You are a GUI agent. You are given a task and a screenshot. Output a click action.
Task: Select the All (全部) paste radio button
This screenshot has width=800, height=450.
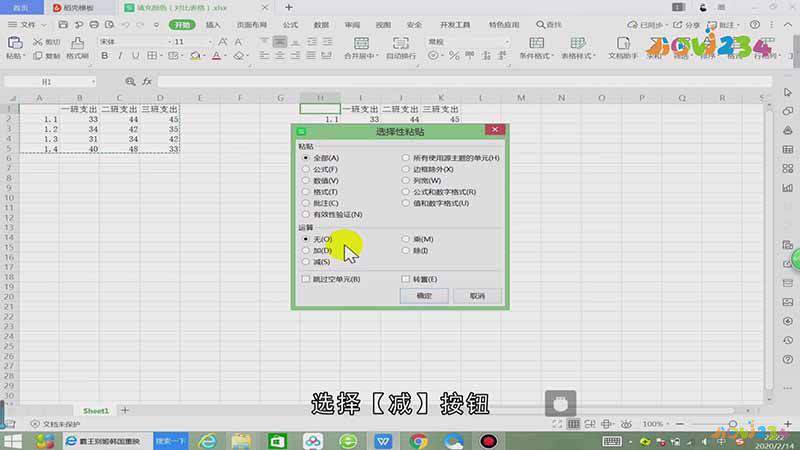(x=306, y=158)
